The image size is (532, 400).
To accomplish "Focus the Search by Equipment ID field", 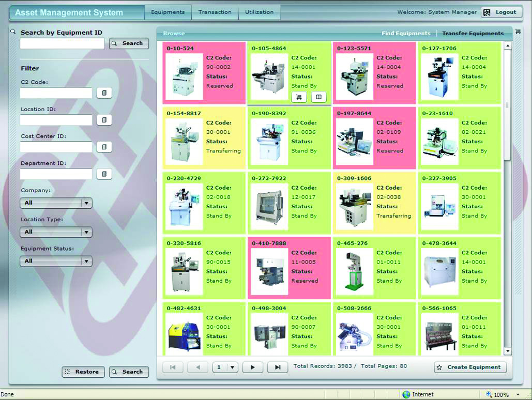I will [x=62, y=44].
